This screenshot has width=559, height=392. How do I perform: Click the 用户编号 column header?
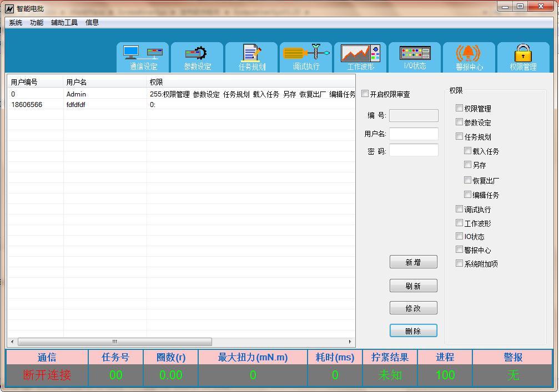coord(36,82)
